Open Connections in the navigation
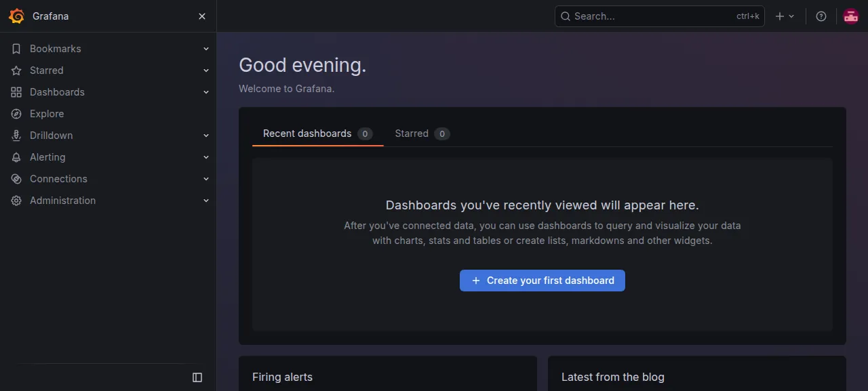This screenshot has width=868, height=391. point(58,179)
